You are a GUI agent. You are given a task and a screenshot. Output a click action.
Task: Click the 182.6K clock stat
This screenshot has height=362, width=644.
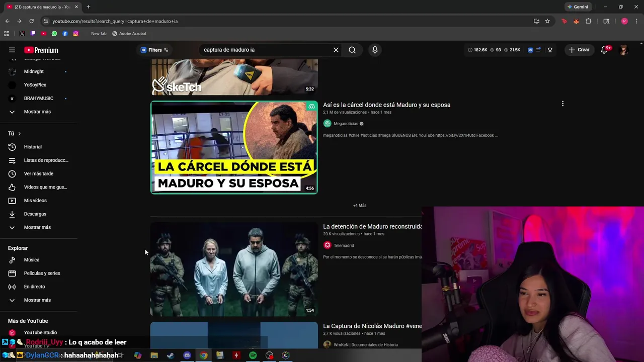point(477,50)
